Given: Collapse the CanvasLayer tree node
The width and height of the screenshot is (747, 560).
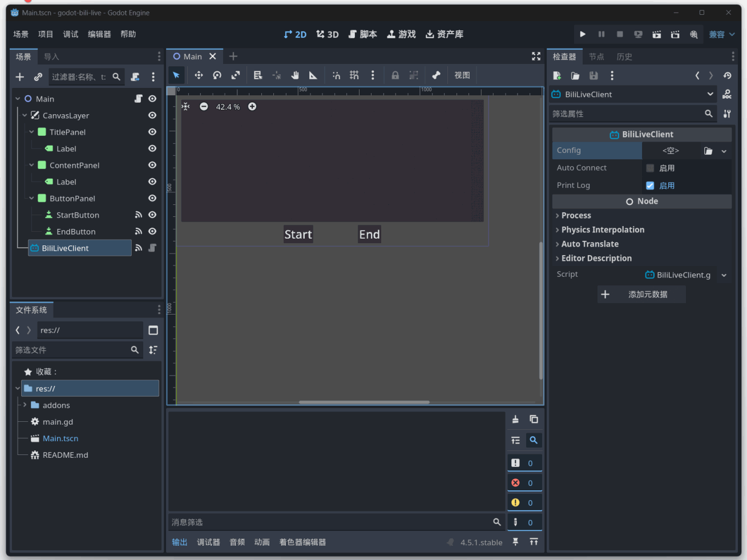Looking at the screenshot, I should pos(25,115).
